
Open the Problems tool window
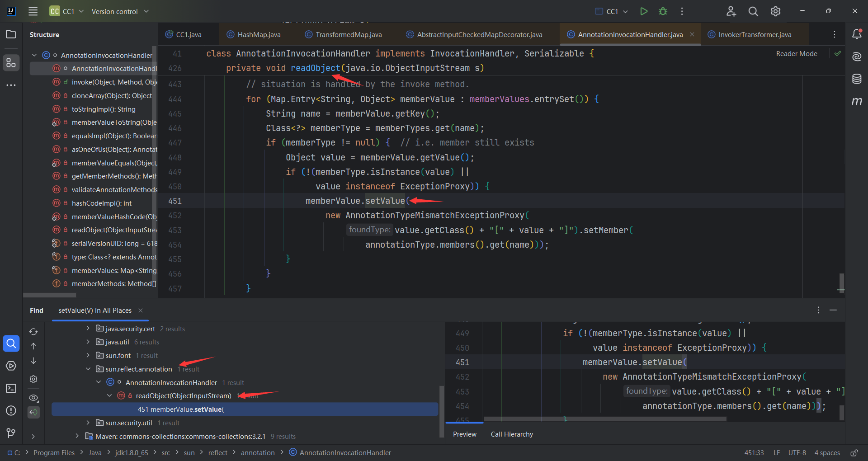pyautogui.click(x=11, y=410)
